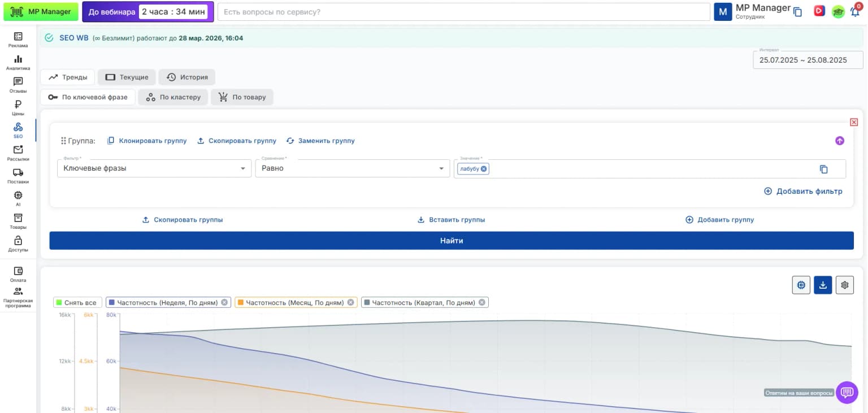Click the SEO WB subscription status text

tap(151, 38)
